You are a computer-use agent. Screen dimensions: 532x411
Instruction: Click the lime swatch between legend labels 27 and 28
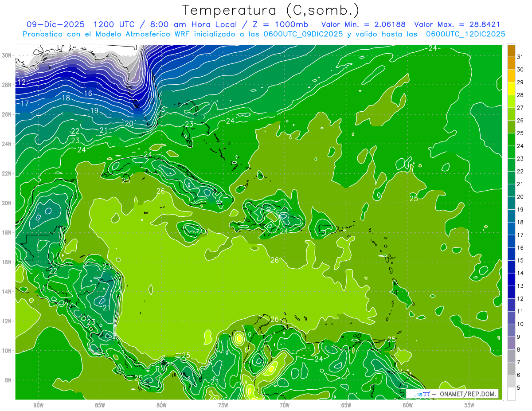[512, 102]
